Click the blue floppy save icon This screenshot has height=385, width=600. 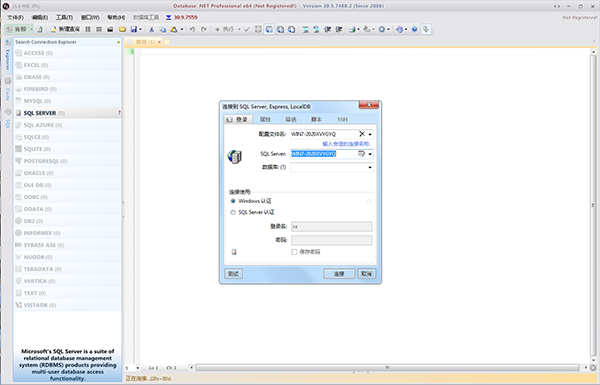click(134, 29)
